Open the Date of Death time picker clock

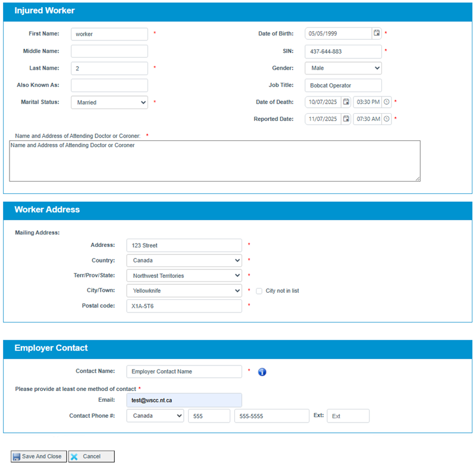[386, 102]
